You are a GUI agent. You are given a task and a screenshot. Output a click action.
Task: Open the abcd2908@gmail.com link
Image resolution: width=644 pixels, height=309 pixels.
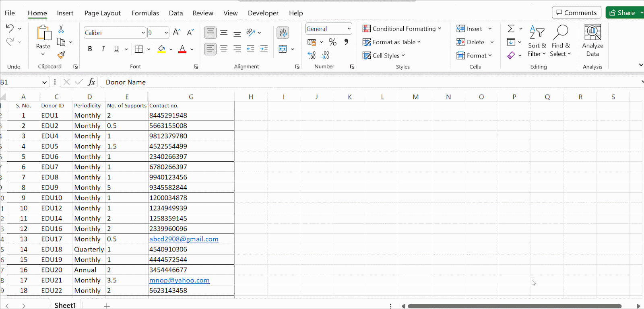(x=184, y=239)
